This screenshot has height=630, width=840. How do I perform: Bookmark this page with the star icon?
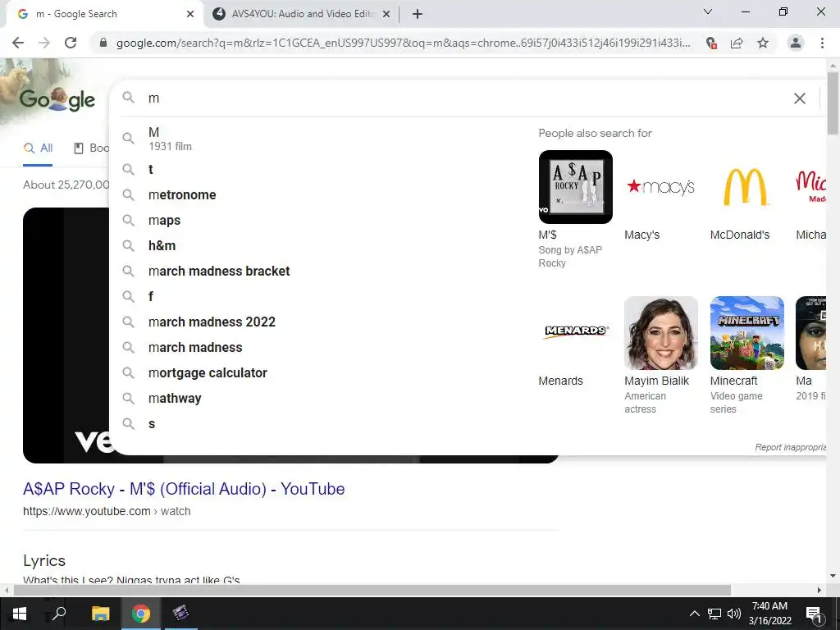[x=763, y=43]
